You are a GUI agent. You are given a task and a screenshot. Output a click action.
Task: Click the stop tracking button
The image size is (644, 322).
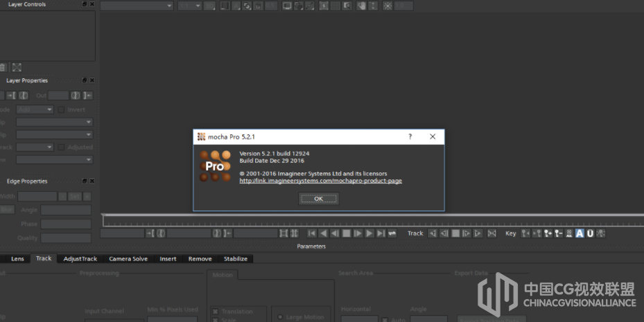pos(455,233)
